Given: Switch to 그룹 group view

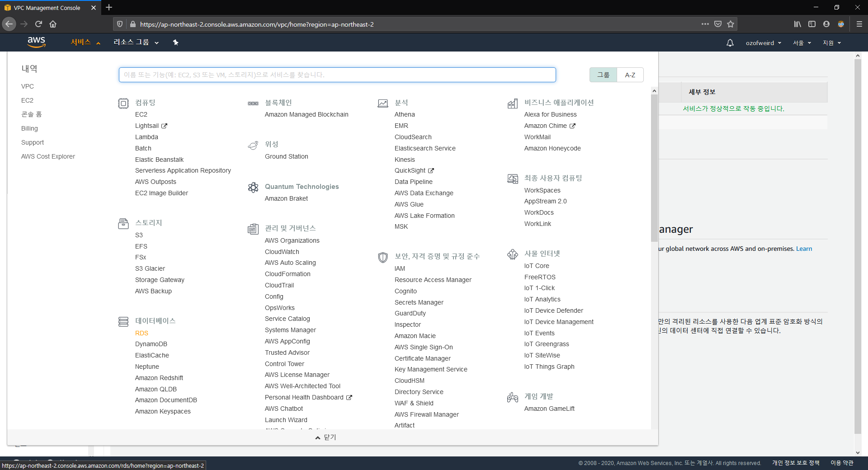Looking at the screenshot, I should 603,75.
